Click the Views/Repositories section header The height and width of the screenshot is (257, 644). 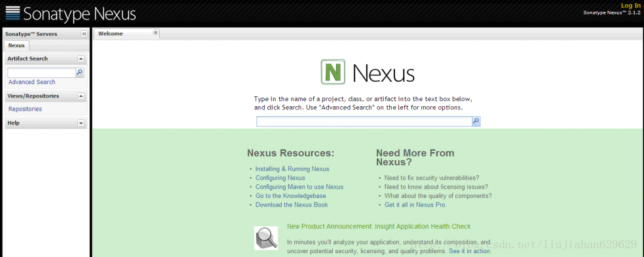click(x=45, y=96)
